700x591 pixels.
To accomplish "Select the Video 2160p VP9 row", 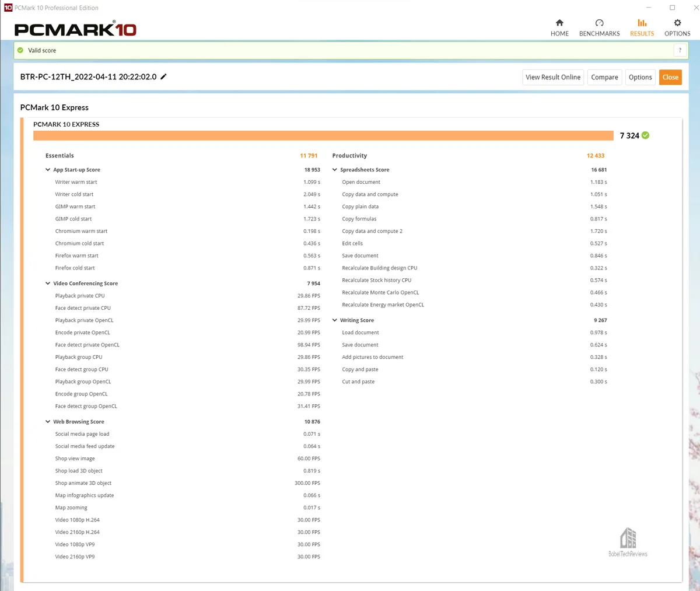I will tap(187, 557).
